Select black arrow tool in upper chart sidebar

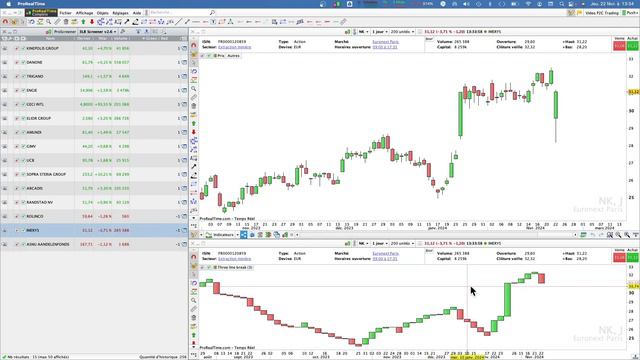[194, 167]
